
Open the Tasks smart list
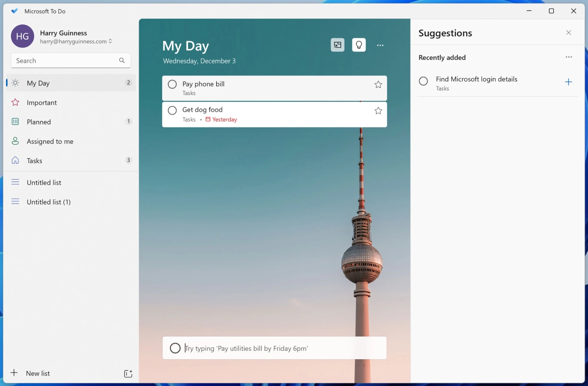tap(34, 160)
